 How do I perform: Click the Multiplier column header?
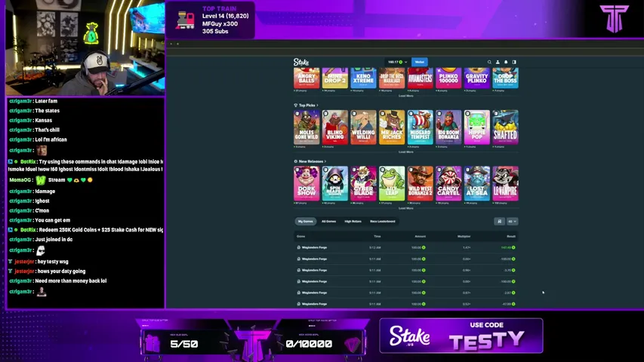click(464, 236)
